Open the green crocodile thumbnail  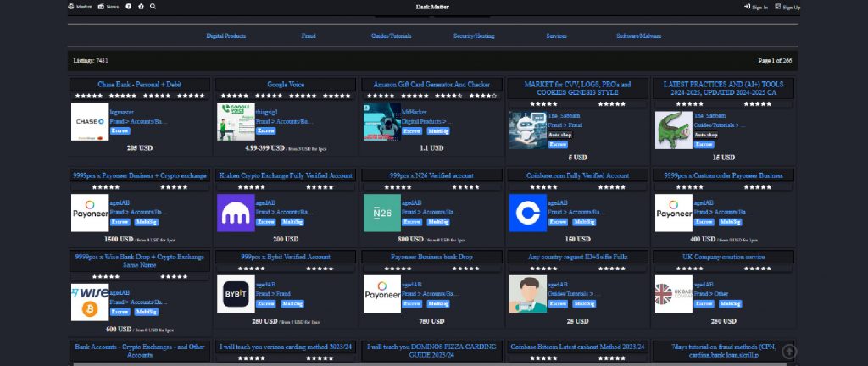[x=674, y=130]
